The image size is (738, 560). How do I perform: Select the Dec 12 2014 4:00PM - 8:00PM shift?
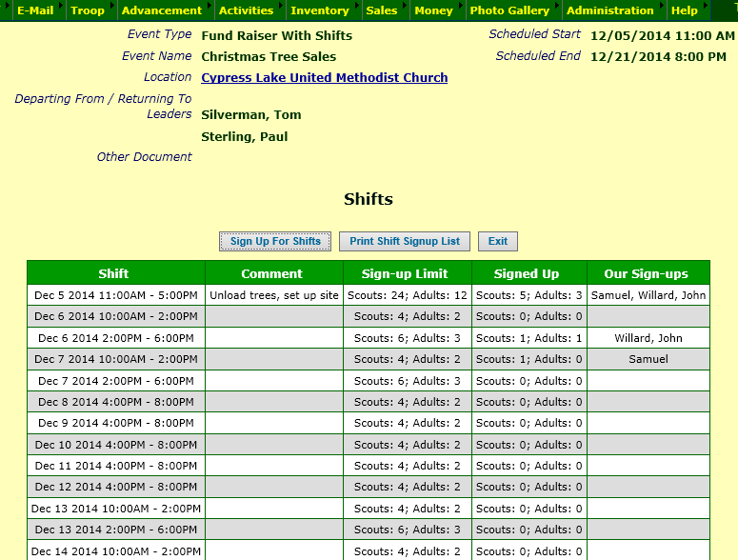click(116, 487)
